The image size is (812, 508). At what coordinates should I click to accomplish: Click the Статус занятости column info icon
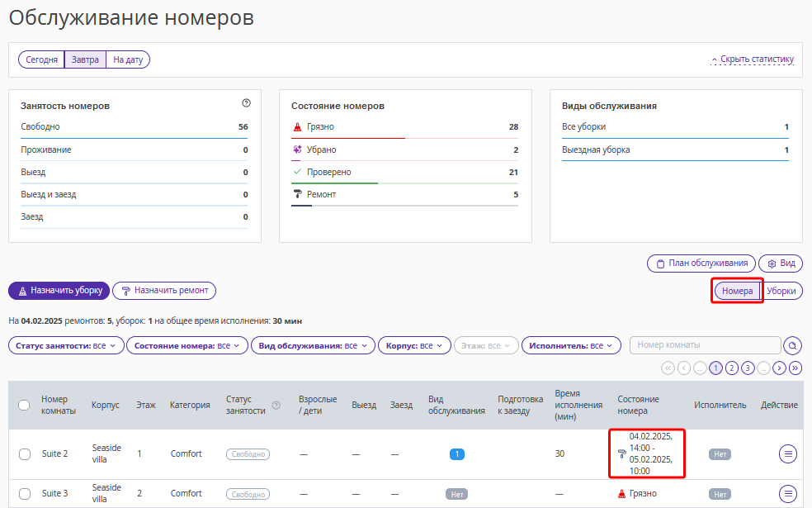(x=276, y=405)
